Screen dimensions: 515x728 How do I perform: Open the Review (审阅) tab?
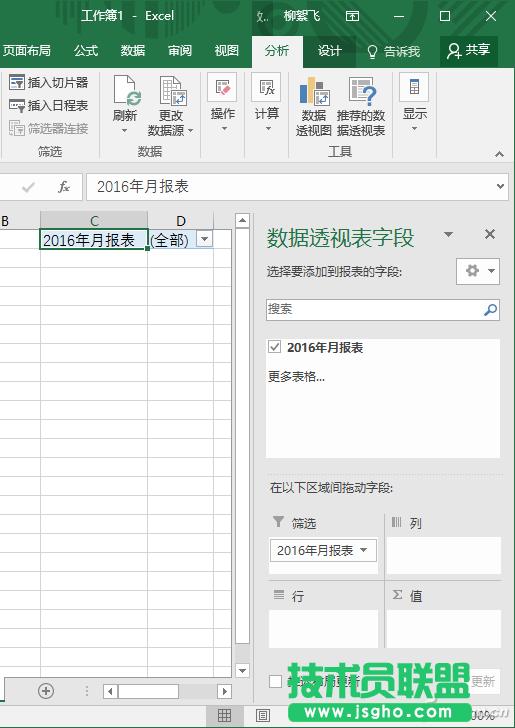[x=180, y=51]
